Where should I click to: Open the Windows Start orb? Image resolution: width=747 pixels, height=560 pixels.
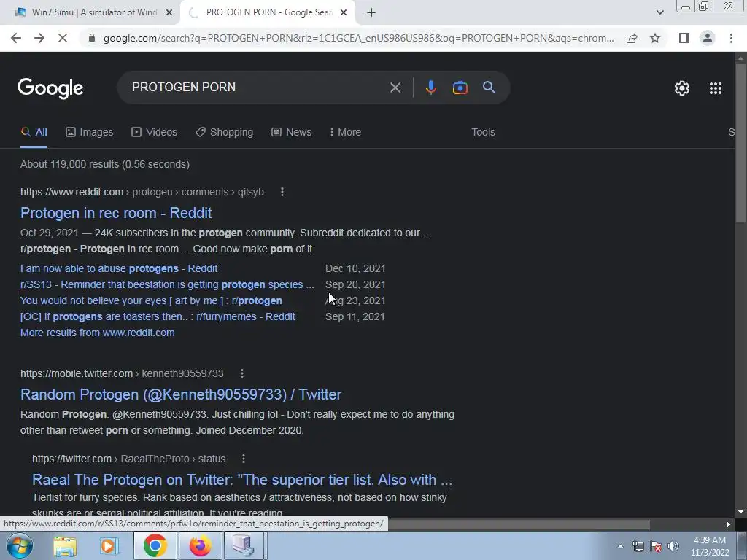coord(19,545)
